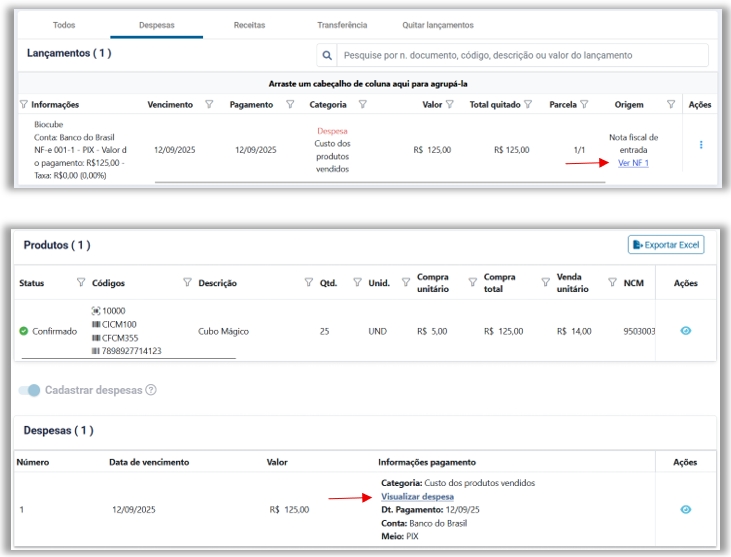Open the three-dot actions menu for Biocube entry

tap(700, 145)
